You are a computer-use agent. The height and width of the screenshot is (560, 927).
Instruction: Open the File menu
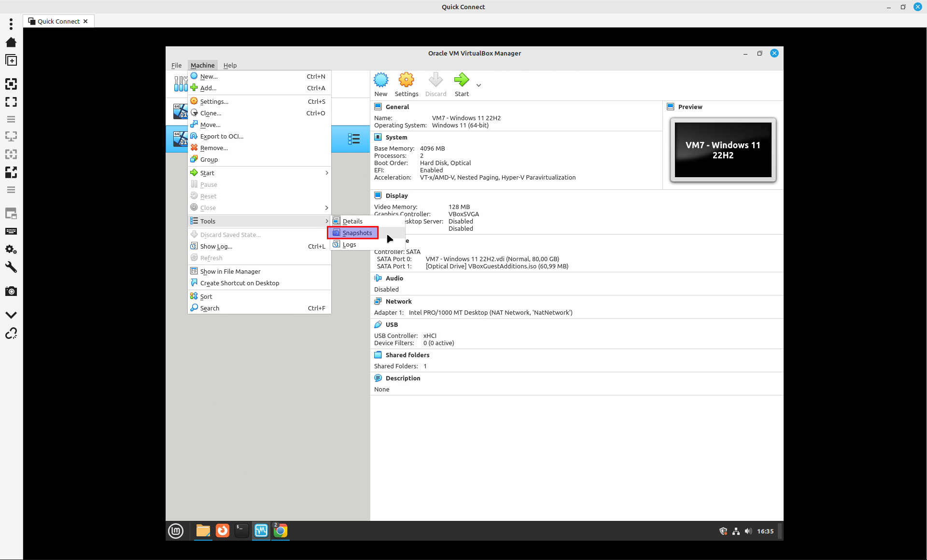click(x=176, y=65)
